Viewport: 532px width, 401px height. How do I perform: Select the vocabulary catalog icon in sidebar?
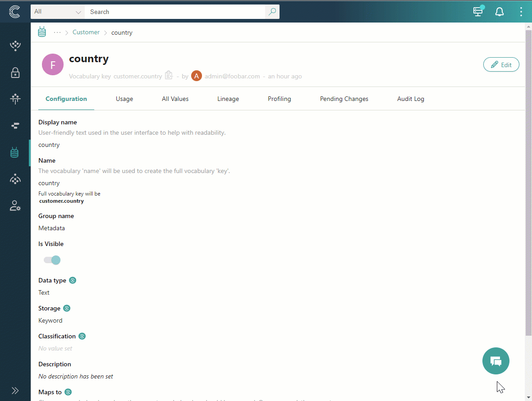(14, 152)
